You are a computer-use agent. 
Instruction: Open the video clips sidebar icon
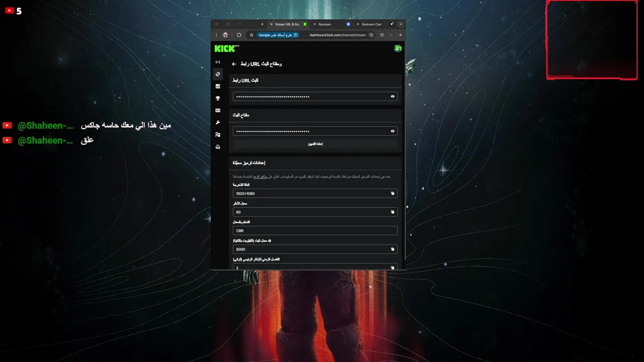tap(218, 111)
